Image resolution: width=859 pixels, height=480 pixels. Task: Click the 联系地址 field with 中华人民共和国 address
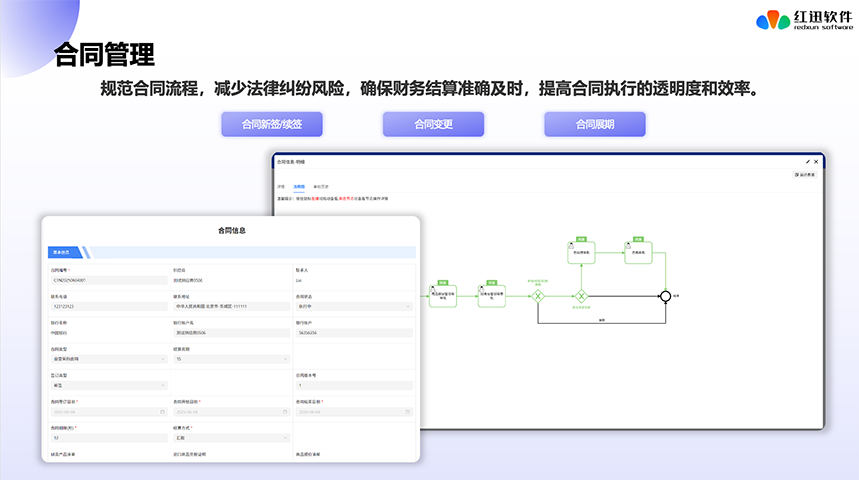(231, 306)
